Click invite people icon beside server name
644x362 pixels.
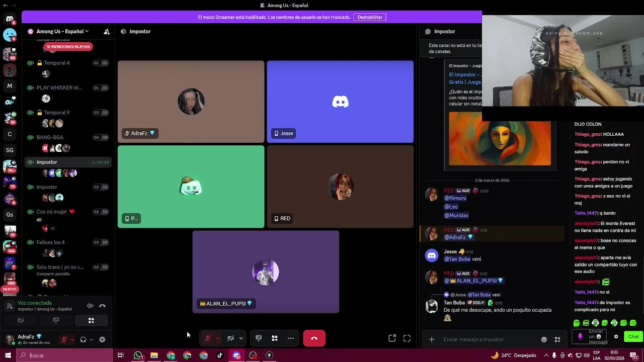pyautogui.click(x=107, y=31)
